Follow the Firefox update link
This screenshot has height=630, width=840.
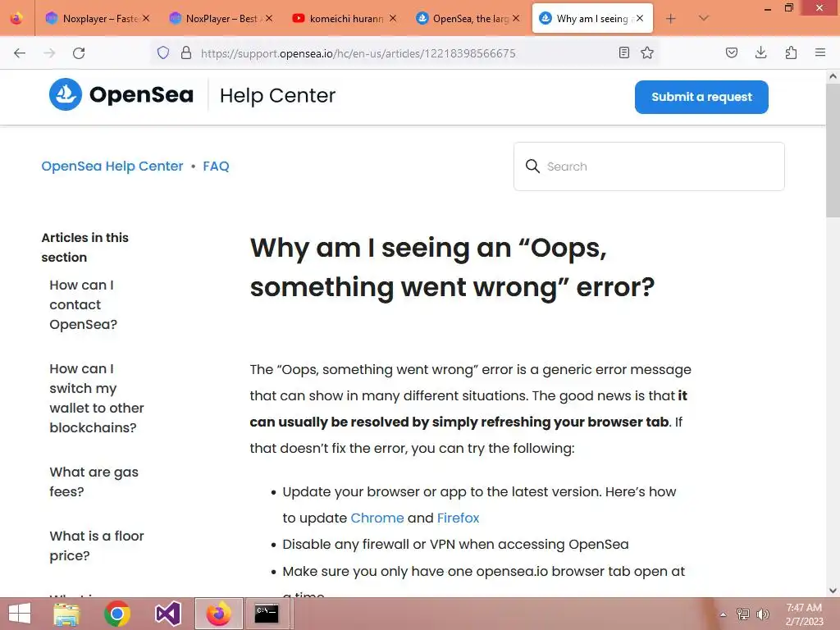click(458, 518)
